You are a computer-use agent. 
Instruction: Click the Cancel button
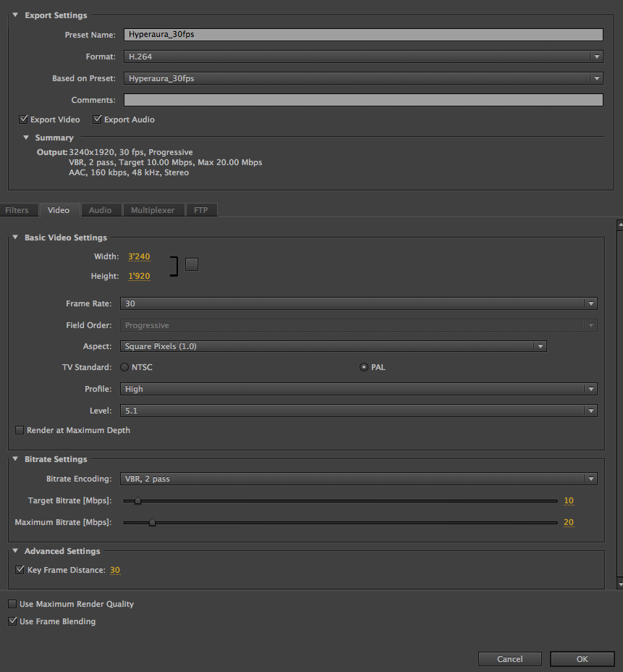click(510, 659)
